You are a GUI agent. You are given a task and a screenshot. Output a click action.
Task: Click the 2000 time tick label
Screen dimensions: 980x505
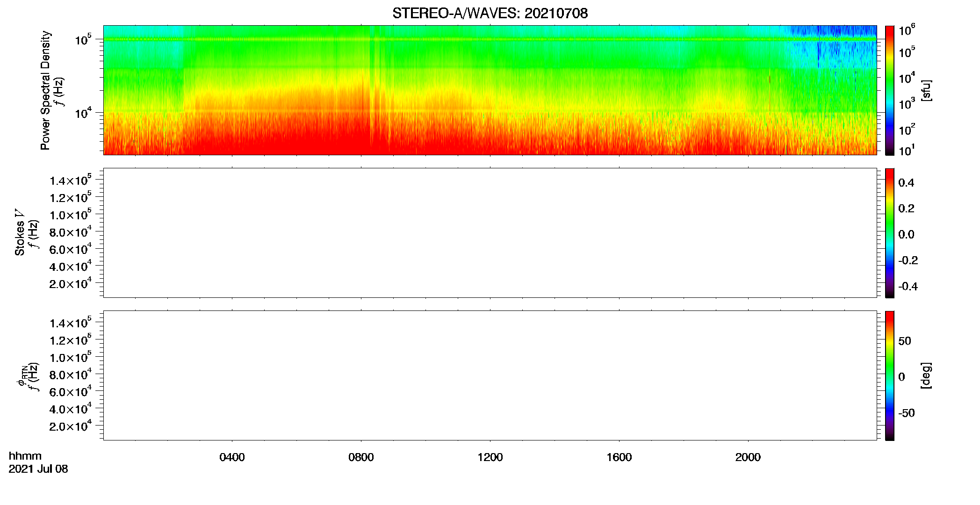[748, 457]
